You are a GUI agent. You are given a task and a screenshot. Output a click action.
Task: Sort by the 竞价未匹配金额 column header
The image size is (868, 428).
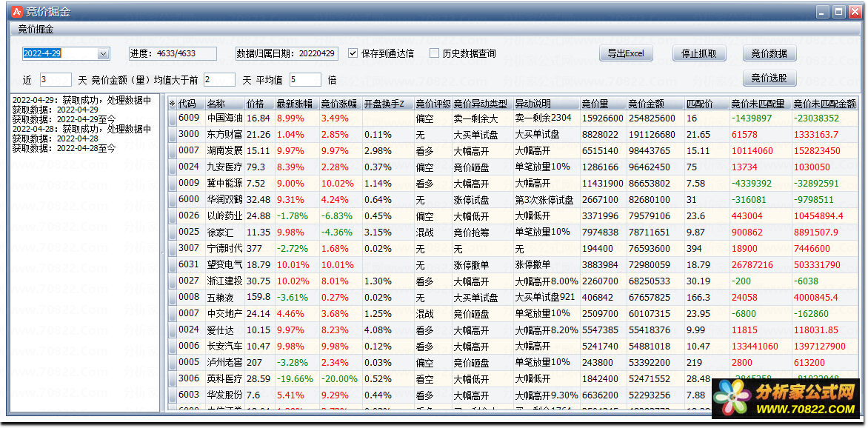click(825, 104)
